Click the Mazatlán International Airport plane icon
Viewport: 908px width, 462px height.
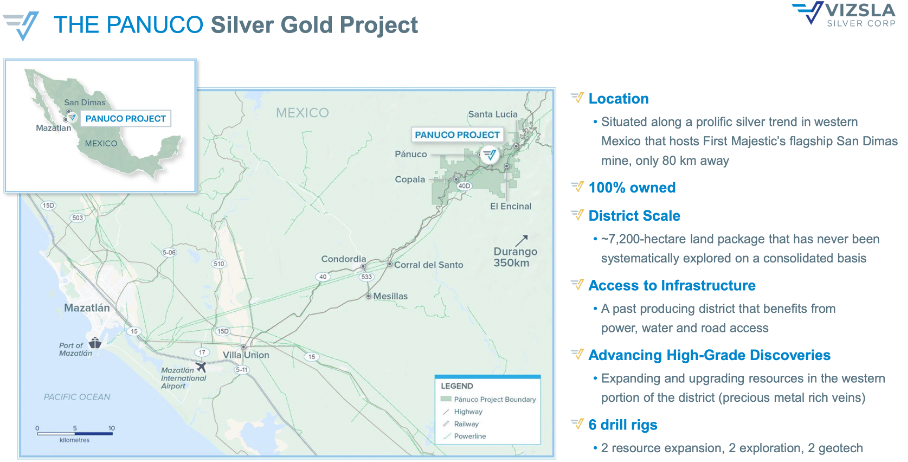coord(201,366)
